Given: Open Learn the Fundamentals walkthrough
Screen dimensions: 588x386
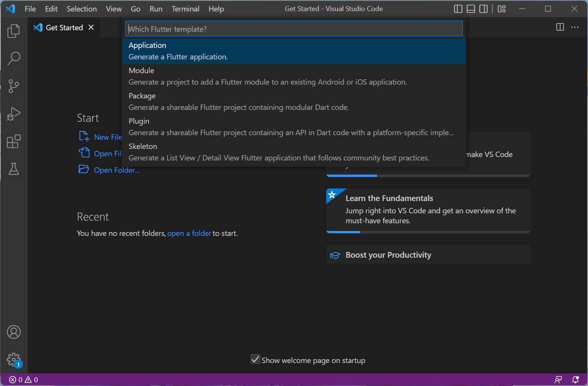Looking at the screenshot, I should (428, 210).
